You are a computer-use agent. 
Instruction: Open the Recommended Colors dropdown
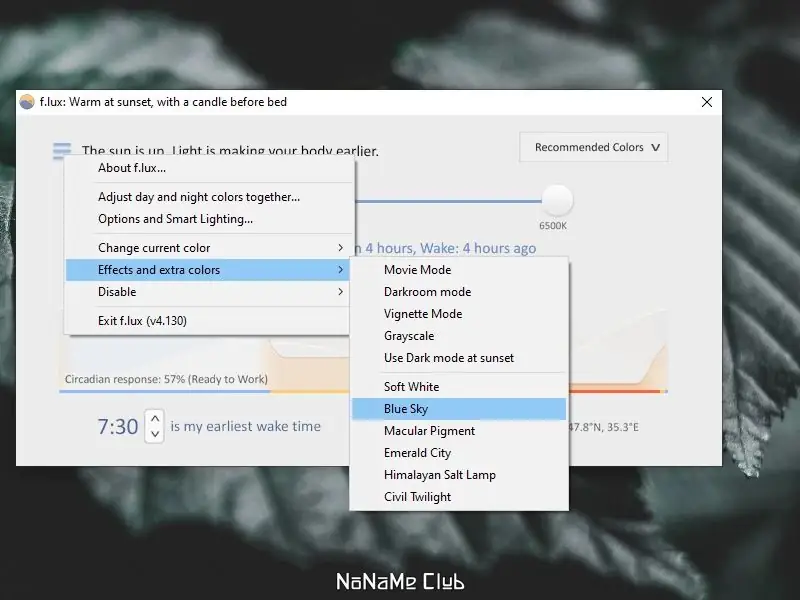[593, 147]
